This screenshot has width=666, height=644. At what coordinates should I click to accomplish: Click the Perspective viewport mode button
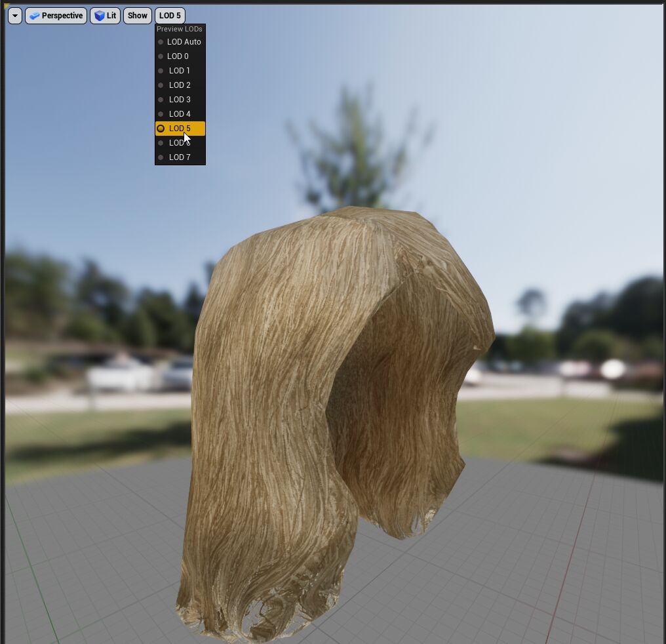tap(56, 15)
